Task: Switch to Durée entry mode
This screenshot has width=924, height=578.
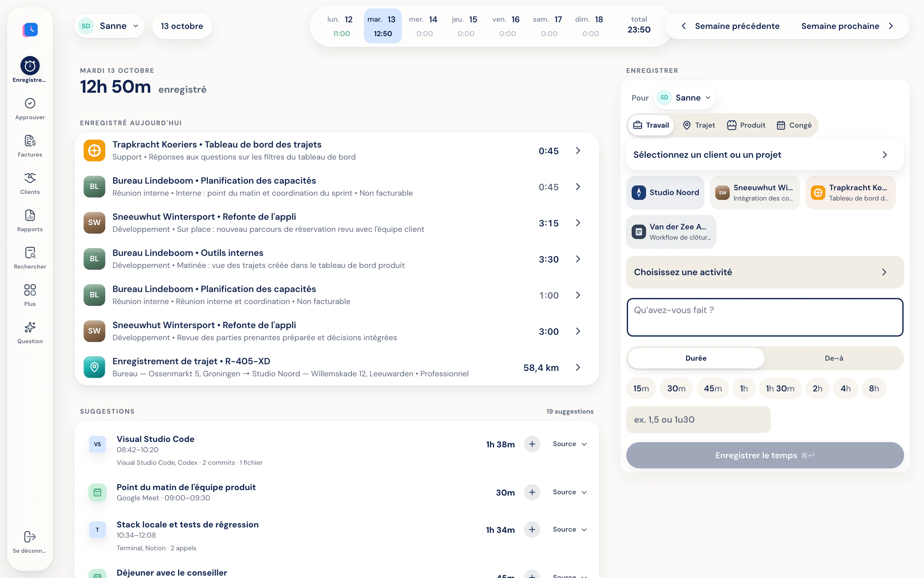Action: coord(696,358)
